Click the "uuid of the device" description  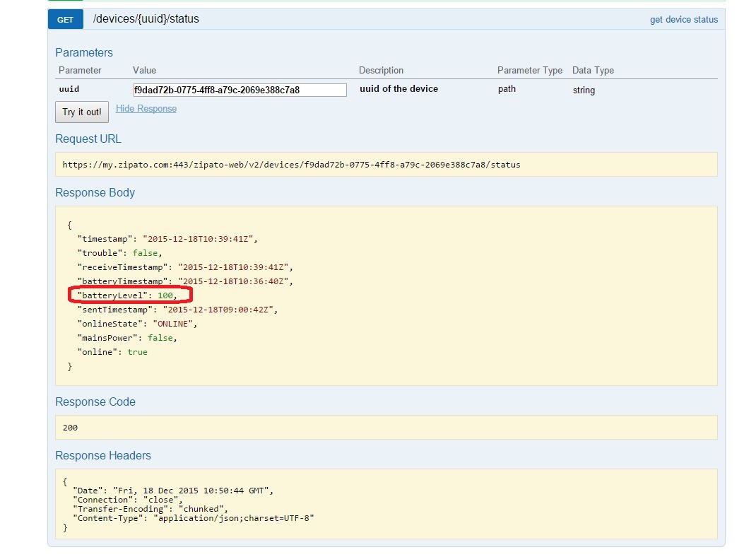[x=398, y=89]
